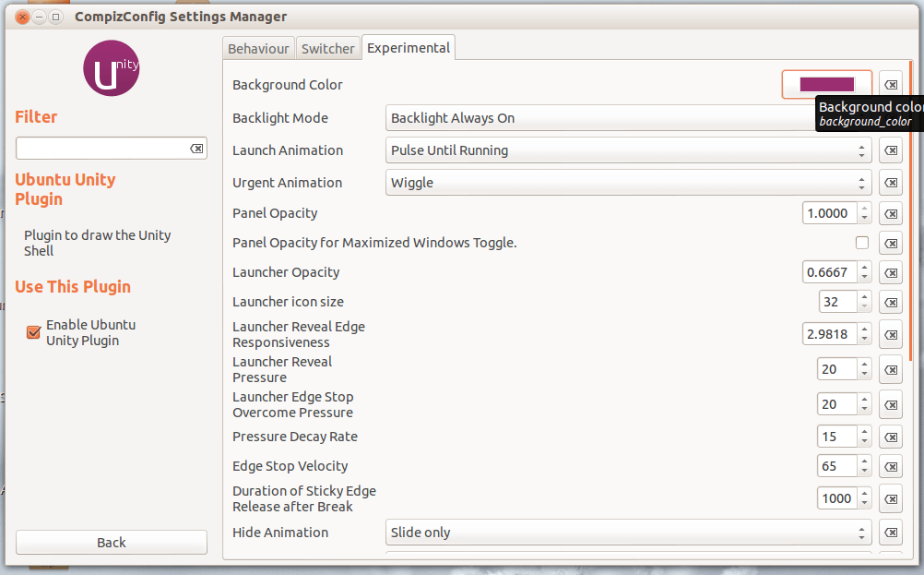Click the Back button
The height and width of the screenshot is (575, 924).
click(x=112, y=542)
